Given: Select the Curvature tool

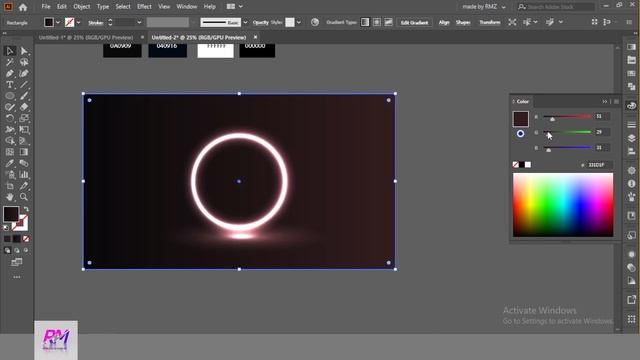Looking at the screenshot, I should coord(24,73).
